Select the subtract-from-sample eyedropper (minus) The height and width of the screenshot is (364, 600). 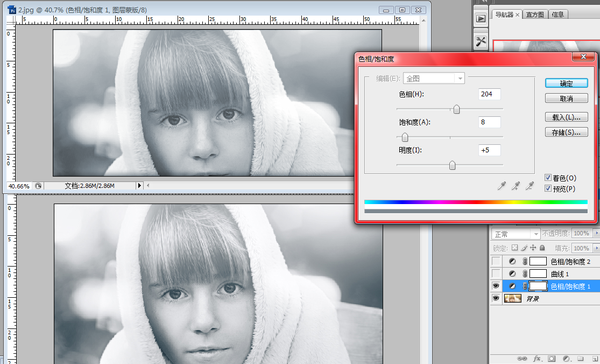pyautogui.click(x=530, y=186)
